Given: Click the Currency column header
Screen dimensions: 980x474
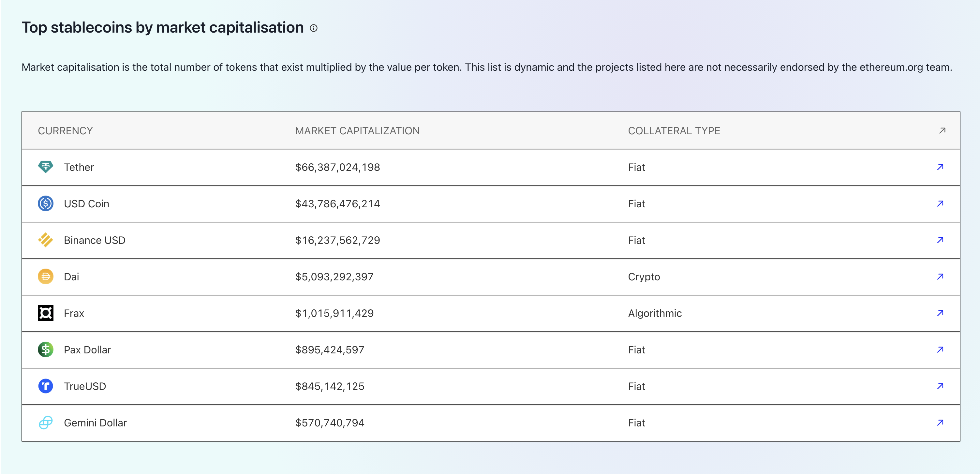Looking at the screenshot, I should tap(65, 131).
